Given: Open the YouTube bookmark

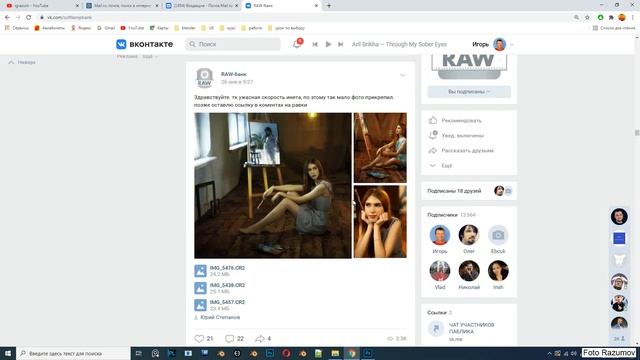Looking at the screenshot, I should [x=132, y=28].
